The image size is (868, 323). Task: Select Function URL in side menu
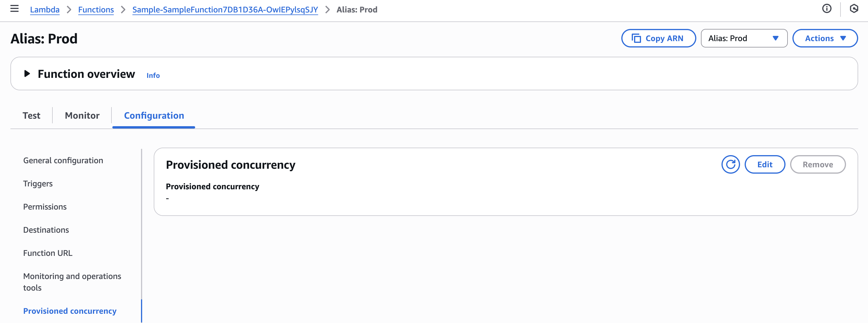(47, 253)
